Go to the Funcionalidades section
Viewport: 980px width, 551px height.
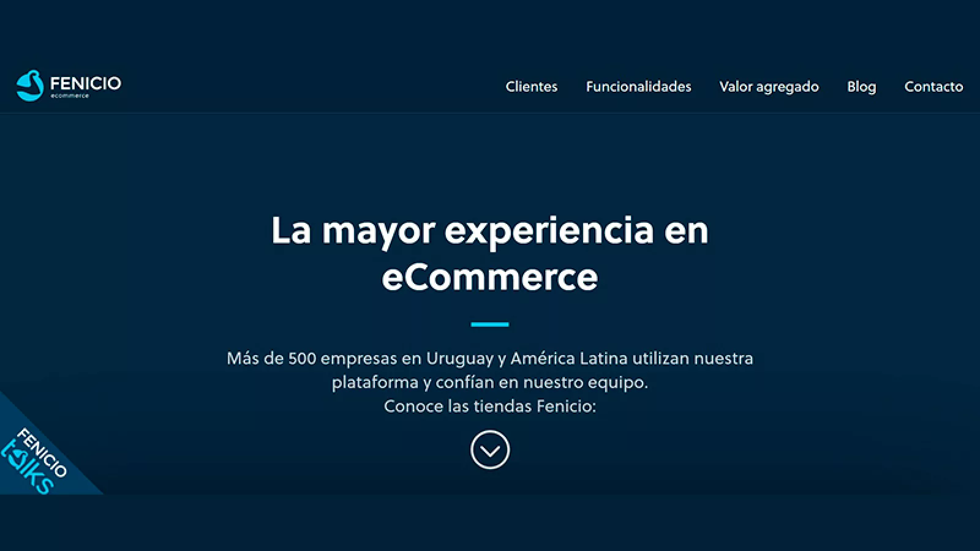point(638,86)
